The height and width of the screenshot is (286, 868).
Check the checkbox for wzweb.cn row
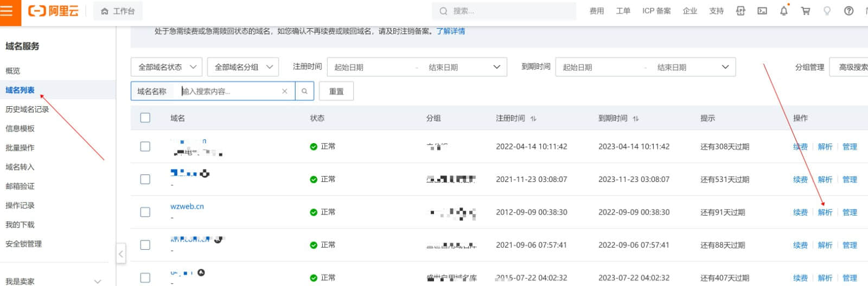tap(145, 212)
